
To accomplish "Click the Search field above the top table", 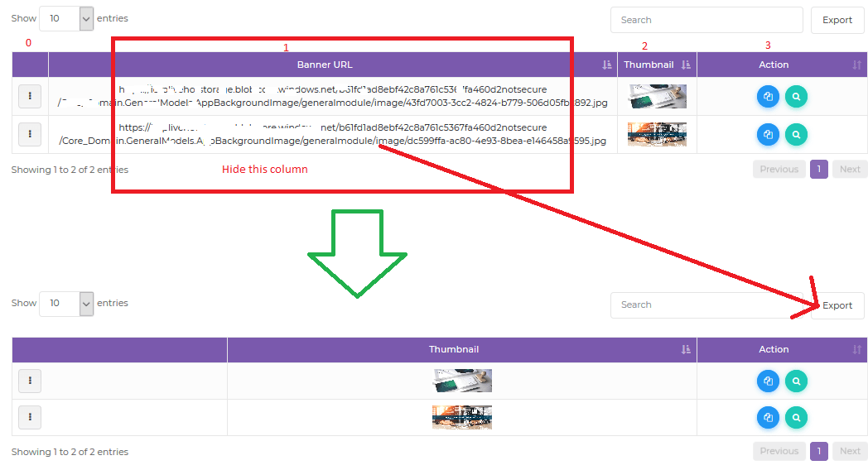I will [706, 20].
